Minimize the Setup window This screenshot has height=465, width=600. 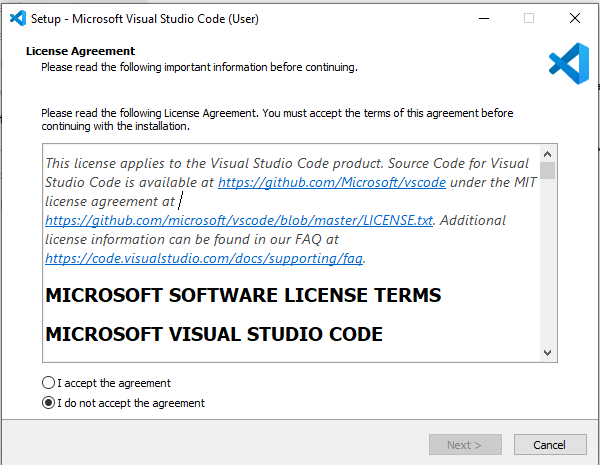tap(484, 18)
